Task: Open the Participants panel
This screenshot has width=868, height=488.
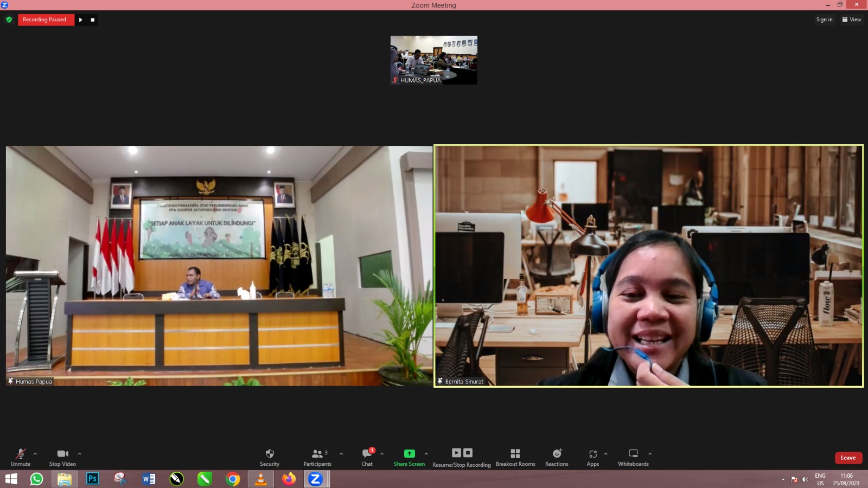Action: (317, 454)
